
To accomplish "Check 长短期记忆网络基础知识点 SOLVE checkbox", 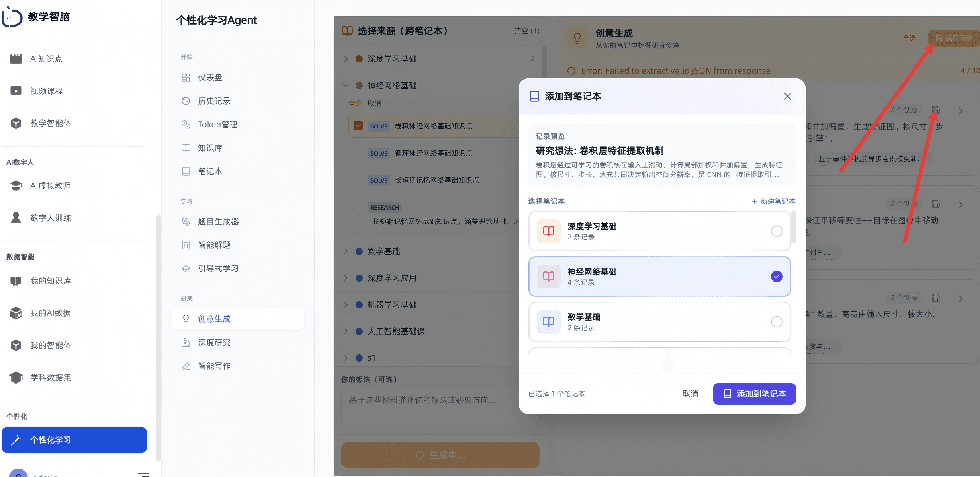I will 358,180.
